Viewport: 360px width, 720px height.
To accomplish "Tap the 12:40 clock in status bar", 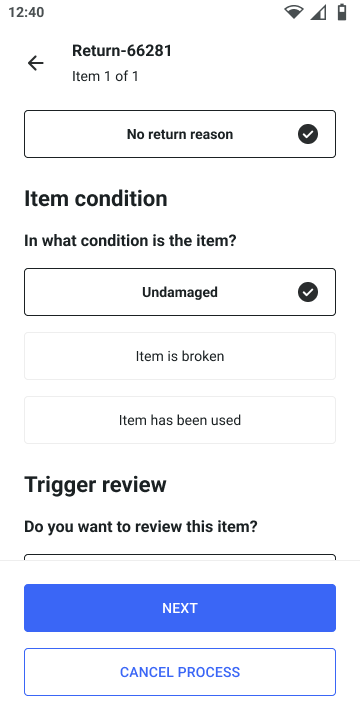I will coord(26,12).
